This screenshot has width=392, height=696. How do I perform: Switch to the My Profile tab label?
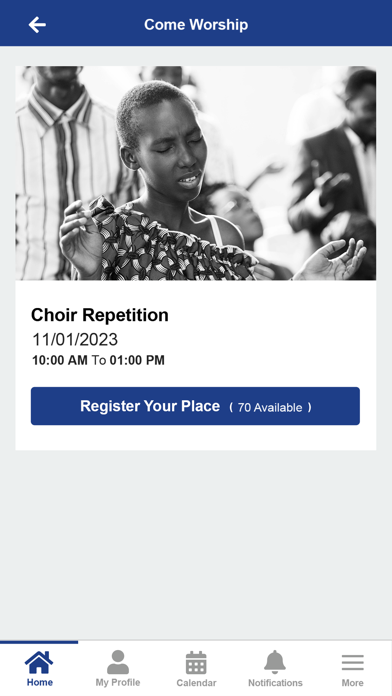pos(118,682)
